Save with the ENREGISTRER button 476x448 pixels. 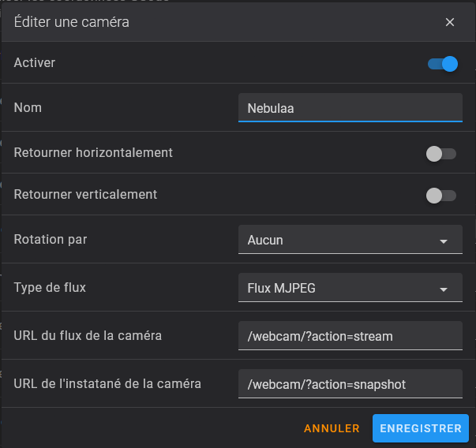click(x=421, y=429)
